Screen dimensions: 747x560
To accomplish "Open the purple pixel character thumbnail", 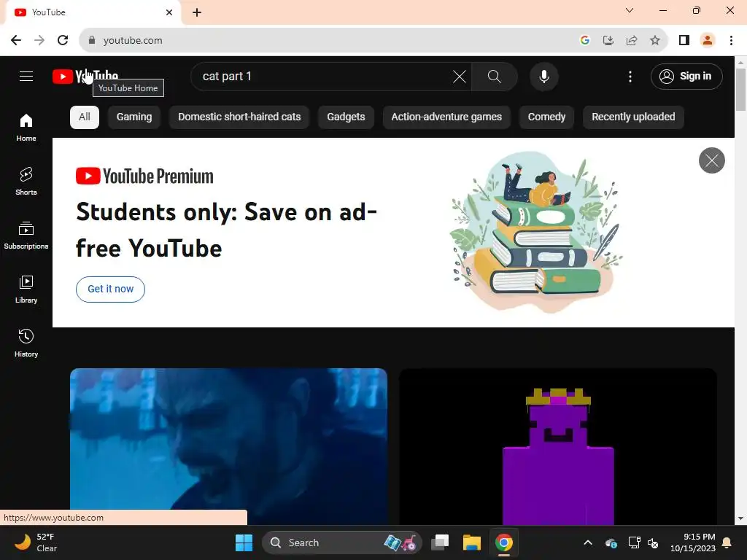I will 558,447.
